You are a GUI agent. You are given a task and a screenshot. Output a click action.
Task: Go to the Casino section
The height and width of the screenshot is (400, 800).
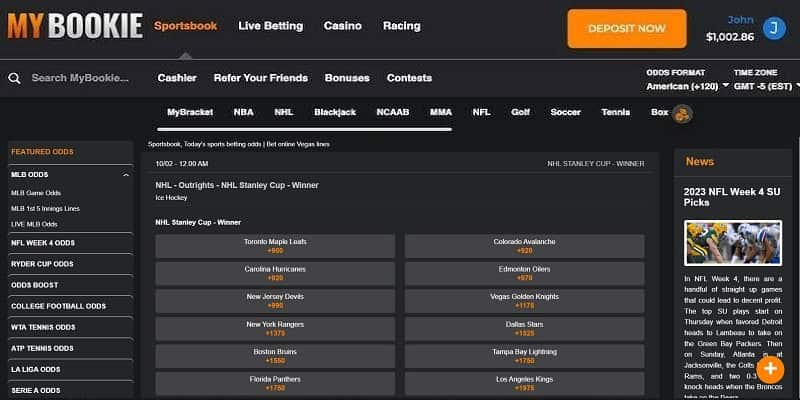click(342, 26)
